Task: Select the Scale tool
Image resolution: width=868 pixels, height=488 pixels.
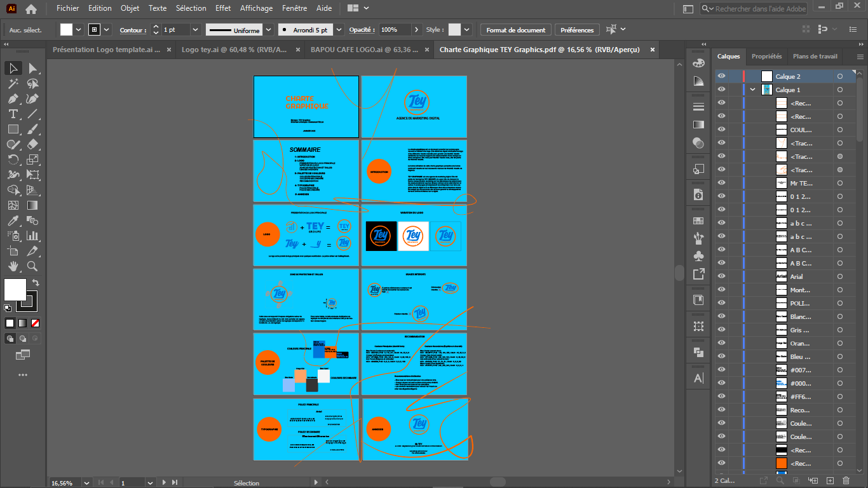Action: pos(32,159)
